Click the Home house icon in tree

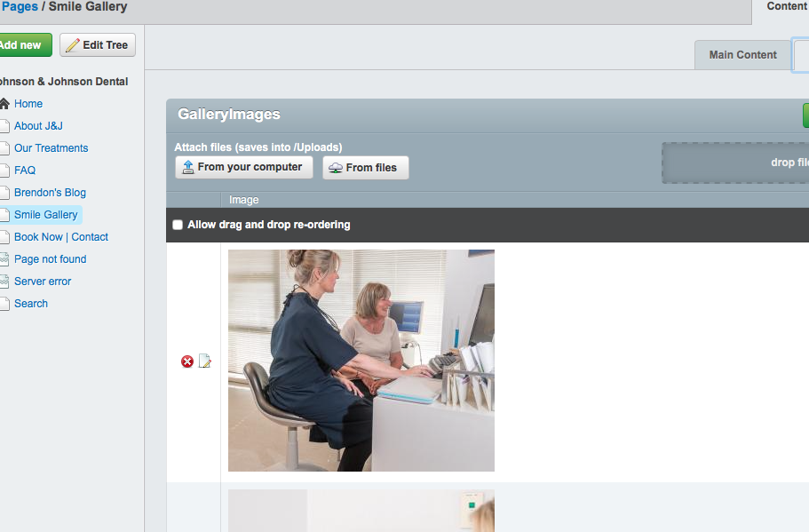click(4, 104)
